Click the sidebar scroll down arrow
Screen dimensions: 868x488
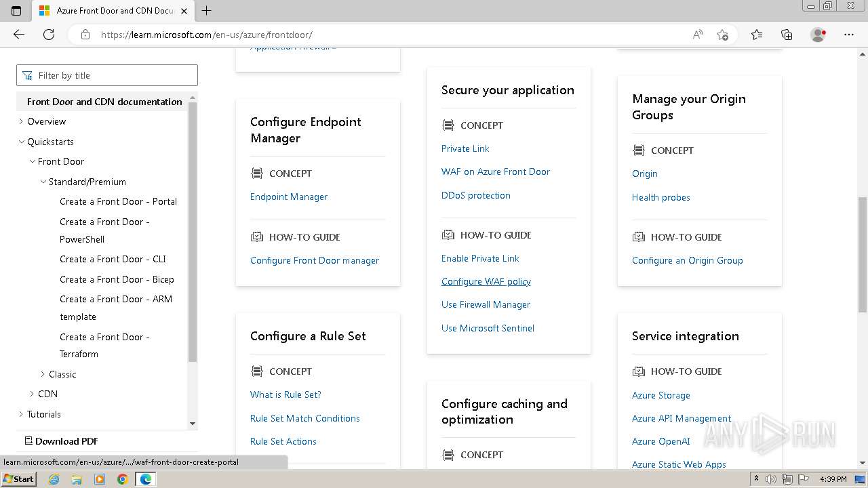(193, 424)
